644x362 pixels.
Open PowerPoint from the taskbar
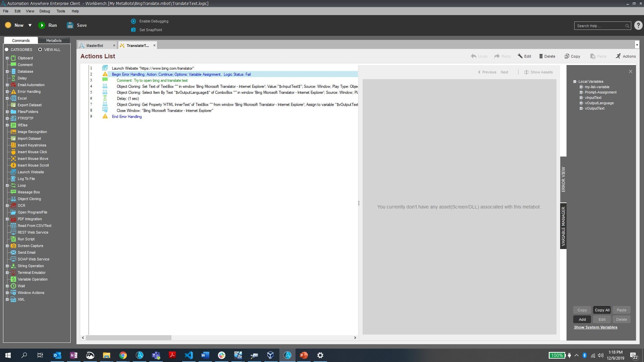pos(304,355)
